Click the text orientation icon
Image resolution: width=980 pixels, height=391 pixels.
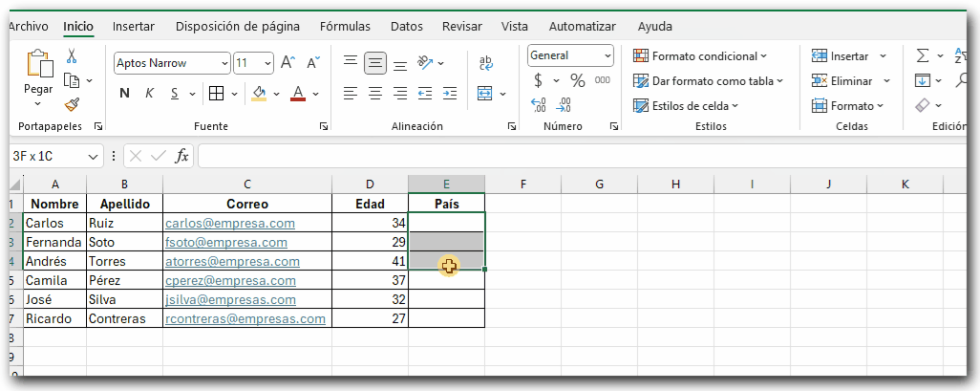pos(426,62)
